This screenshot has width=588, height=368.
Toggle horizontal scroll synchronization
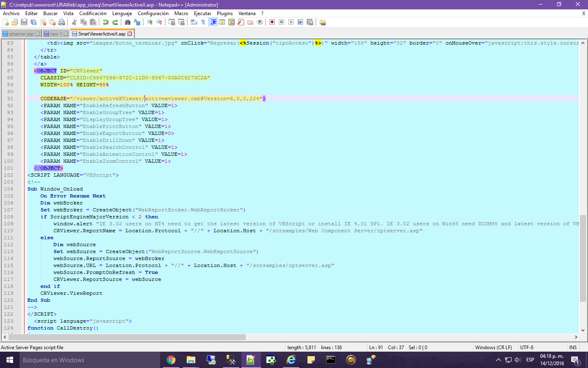(181, 22)
